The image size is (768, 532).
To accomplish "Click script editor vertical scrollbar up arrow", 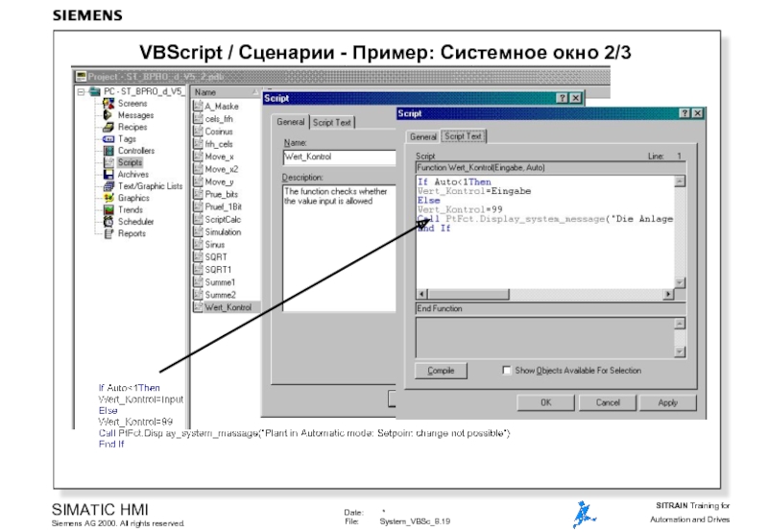I will [x=680, y=181].
